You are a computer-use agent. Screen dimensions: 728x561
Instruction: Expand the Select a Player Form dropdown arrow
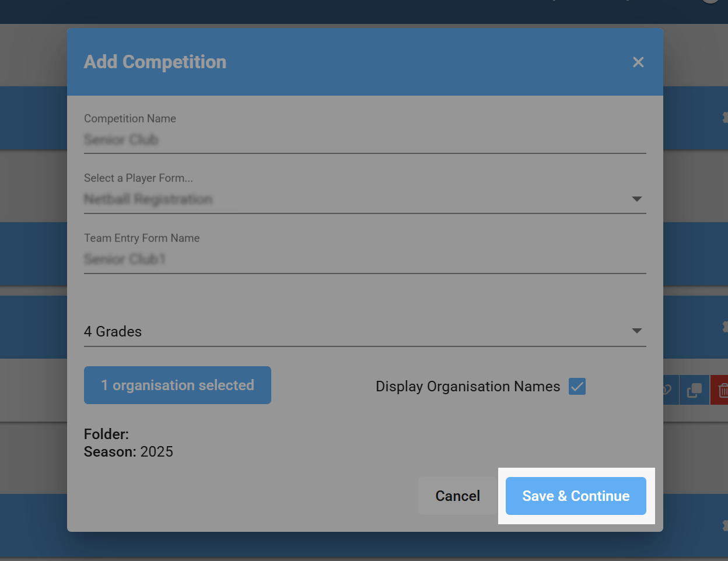[636, 199]
